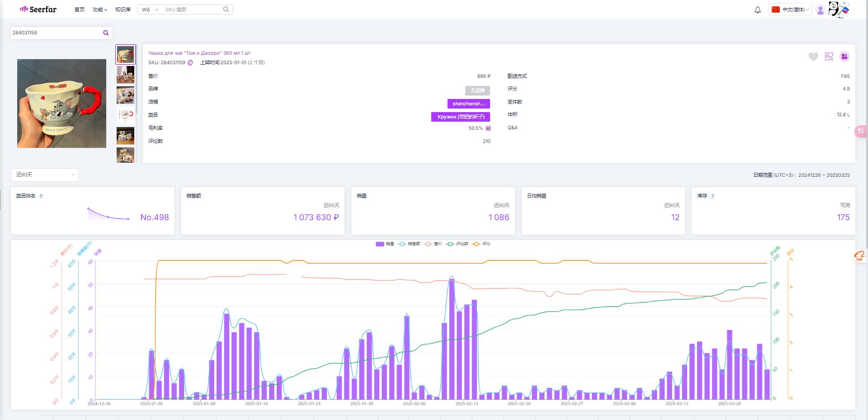Select the third product thumbnail
868x420 pixels.
pos(125,95)
